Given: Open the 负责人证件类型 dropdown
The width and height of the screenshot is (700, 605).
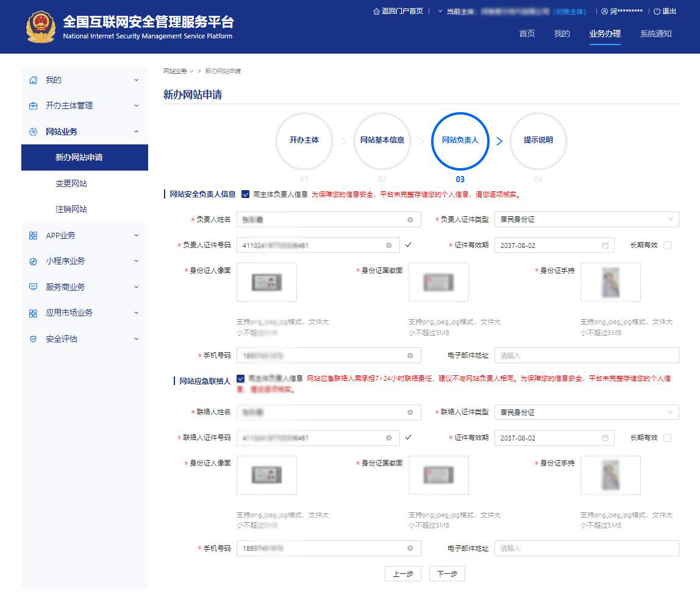Looking at the screenshot, I should tap(586, 219).
